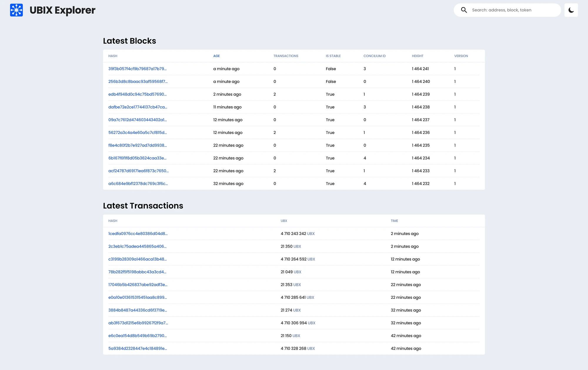
Task: Open transaction 78b282f5f5198abbc43a3cd4...
Action: pos(137,272)
